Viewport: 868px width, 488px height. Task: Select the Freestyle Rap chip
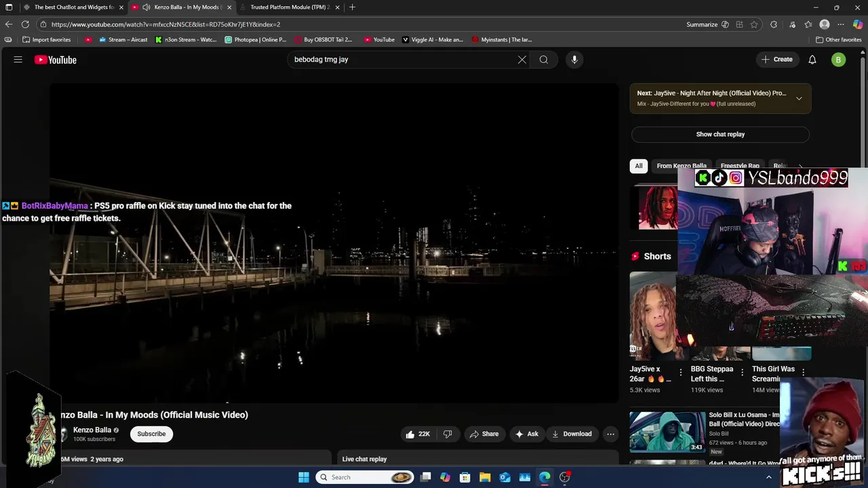point(740,166)
